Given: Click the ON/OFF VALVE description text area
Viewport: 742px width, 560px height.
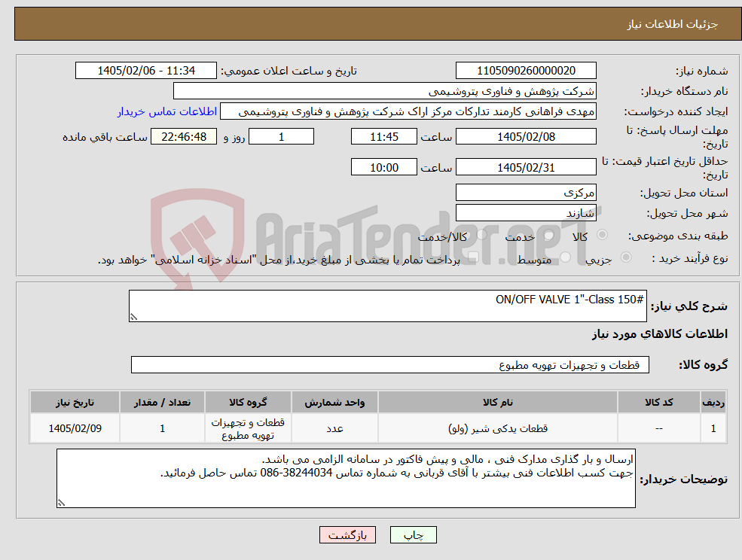Looking at the screenshot, I should click(x=387, y=306).
